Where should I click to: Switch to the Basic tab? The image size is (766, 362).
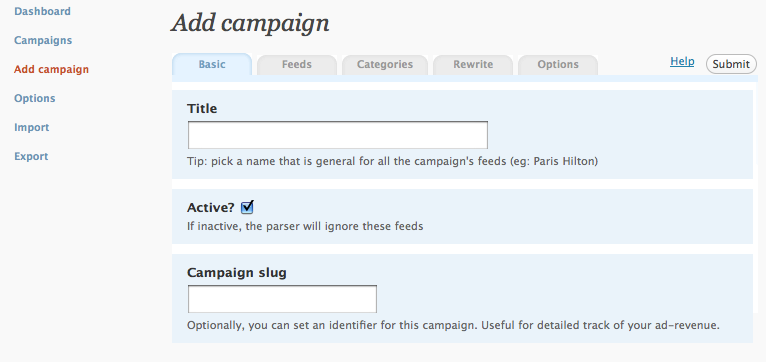pos(212,64)
